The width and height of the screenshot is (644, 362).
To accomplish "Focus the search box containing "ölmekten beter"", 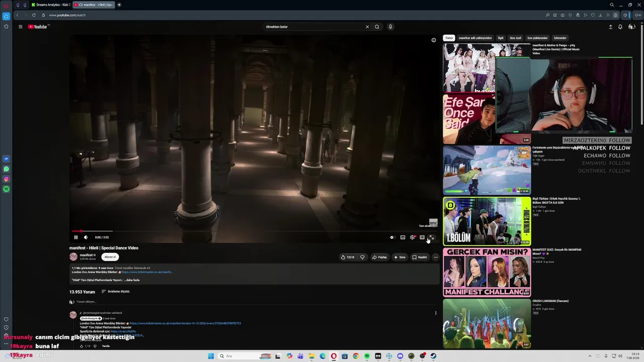I will (313, 27).
